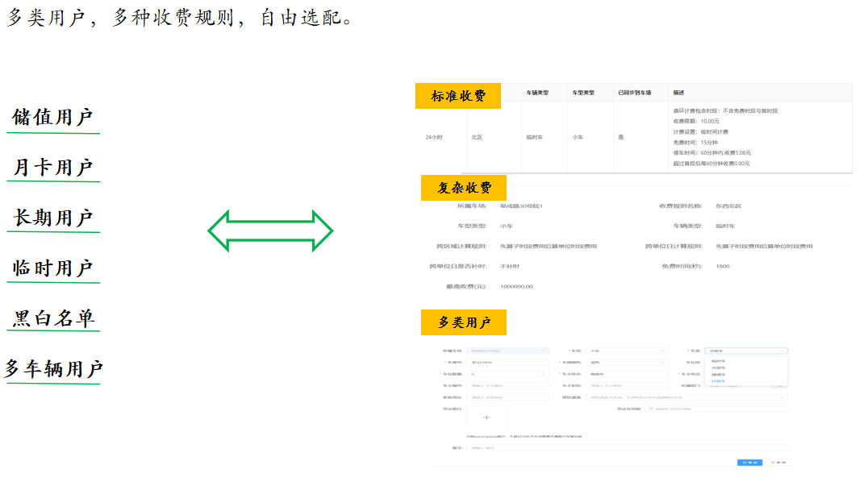This screenshot has width=868, height=486.
Task: Click the dropdown arrow on 所属部门 field
Action: tap(779, 385)
